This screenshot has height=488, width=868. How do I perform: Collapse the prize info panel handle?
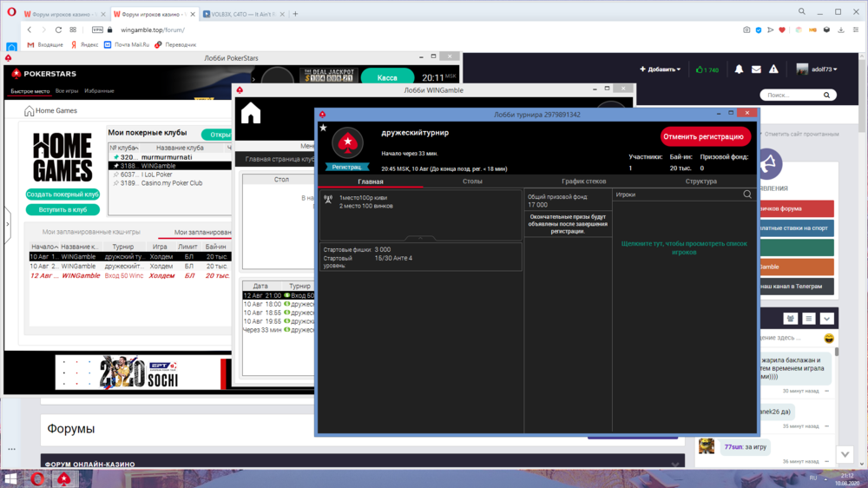421,238
